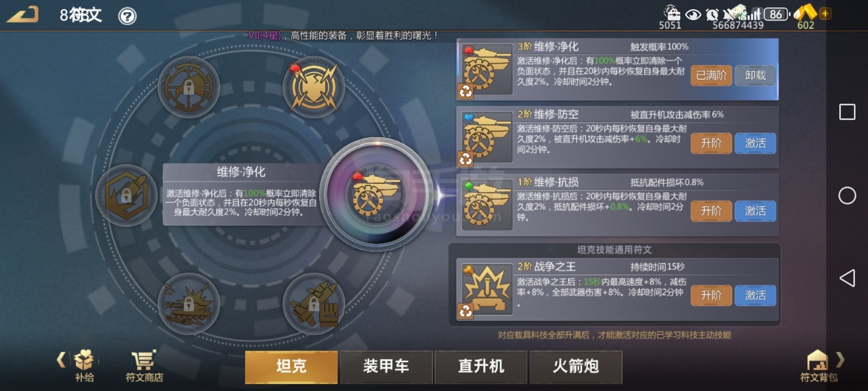
Task: Open the 符文商店 shop cart icon
Action: click(144, 366)
